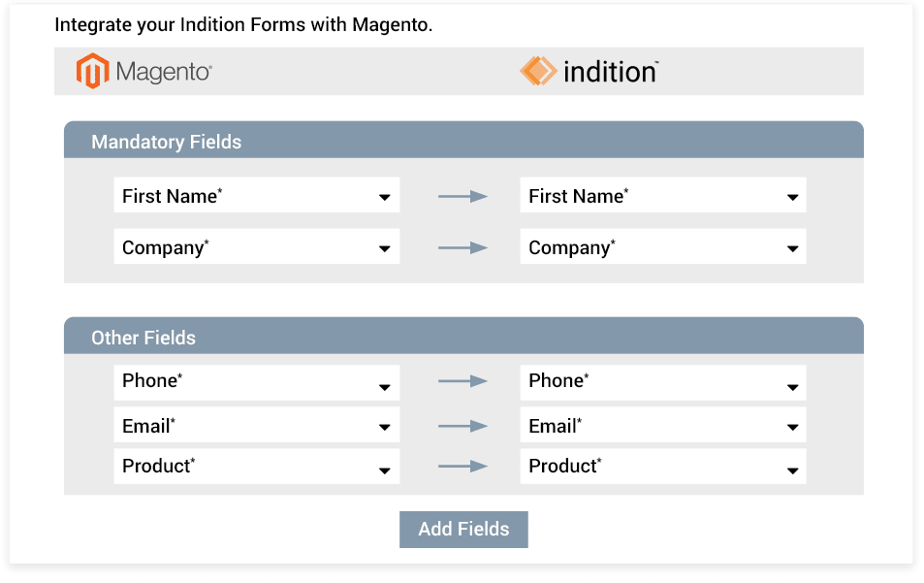Viewport: 924px width, 583px height.
Task: Click the arrow between Email fields
Action: (462, 426)
